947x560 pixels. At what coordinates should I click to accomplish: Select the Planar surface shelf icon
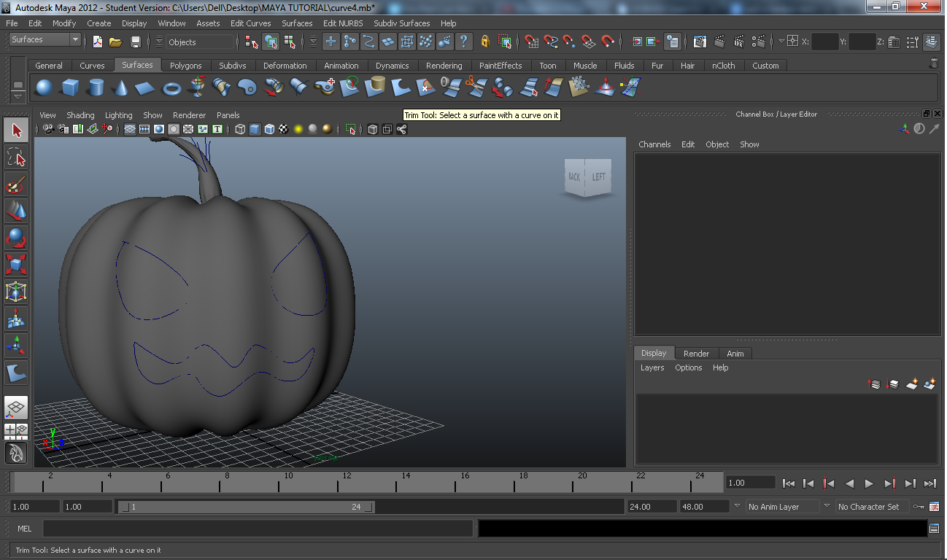247,88
